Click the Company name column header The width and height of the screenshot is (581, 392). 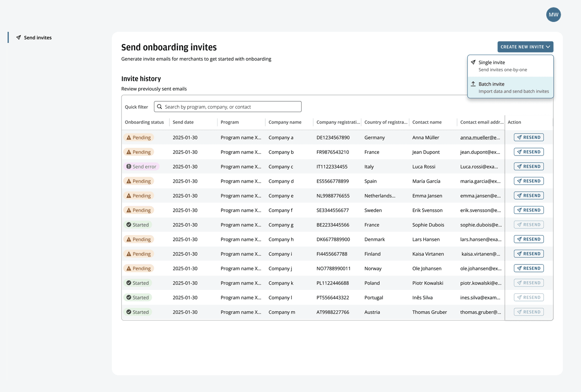(x=285, y=122)
